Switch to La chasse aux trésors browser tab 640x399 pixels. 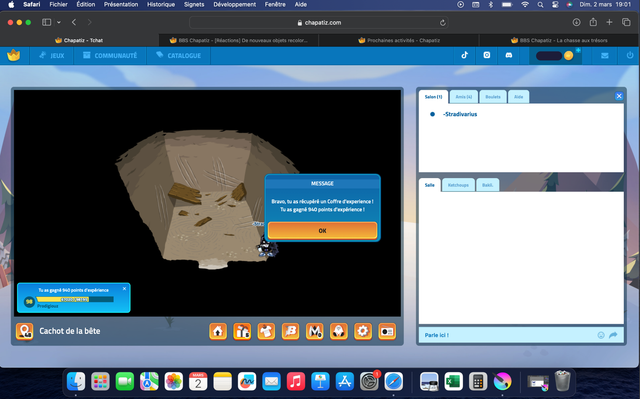(x=559, y=40)
